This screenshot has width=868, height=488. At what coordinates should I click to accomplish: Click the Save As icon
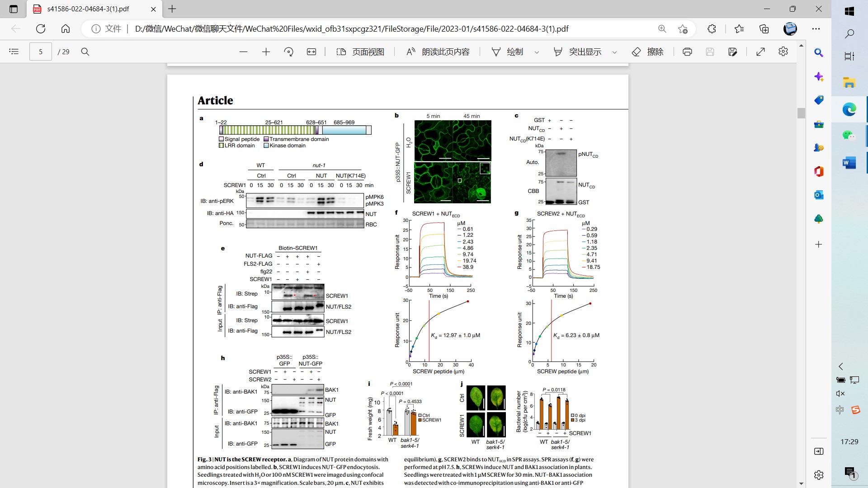733,52
